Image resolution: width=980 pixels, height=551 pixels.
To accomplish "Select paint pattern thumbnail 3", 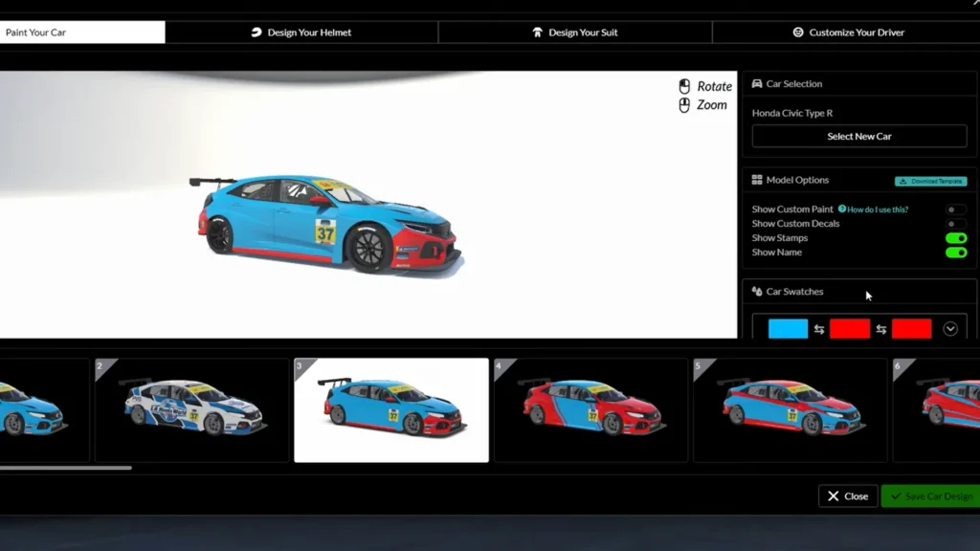I will tap(391, 409).
